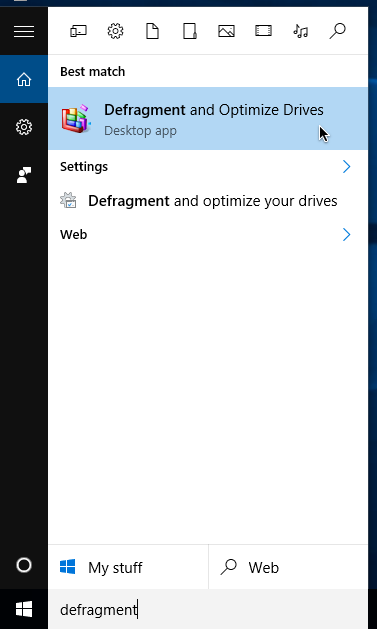Click the Windows Start button
This screenshot has height=629, width=377.
coord(24,609)
